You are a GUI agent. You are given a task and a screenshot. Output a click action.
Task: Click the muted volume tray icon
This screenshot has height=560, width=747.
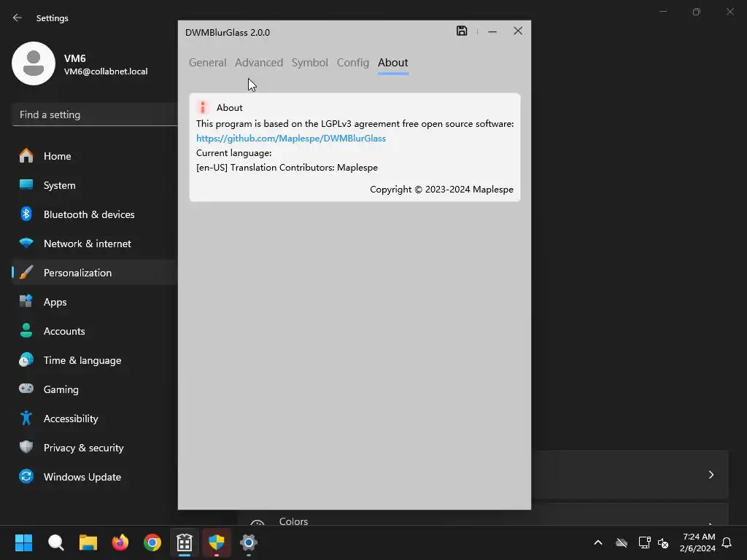tap(662, 542)
